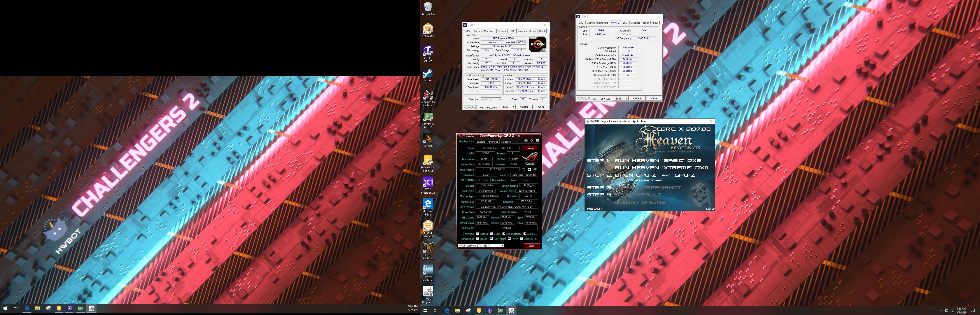
Task: Open the GPU-Z hamburger menu icon
Action: (x=537, y=140)
